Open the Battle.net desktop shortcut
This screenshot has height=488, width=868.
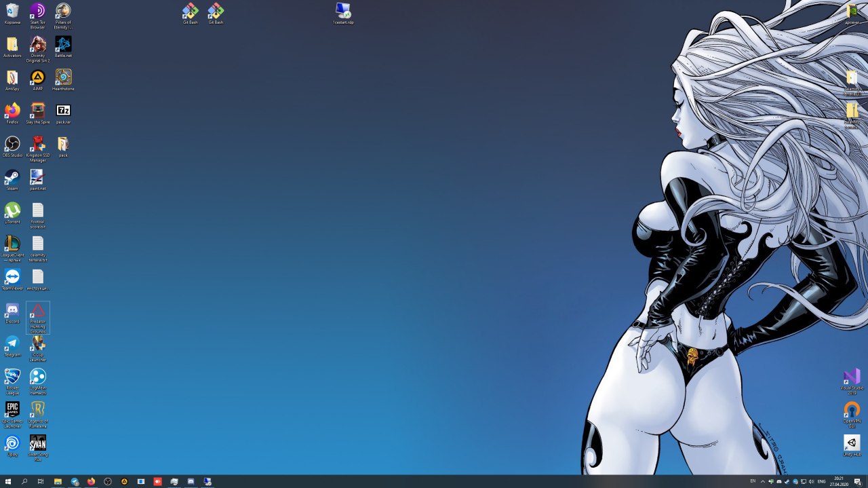point(63,47)
